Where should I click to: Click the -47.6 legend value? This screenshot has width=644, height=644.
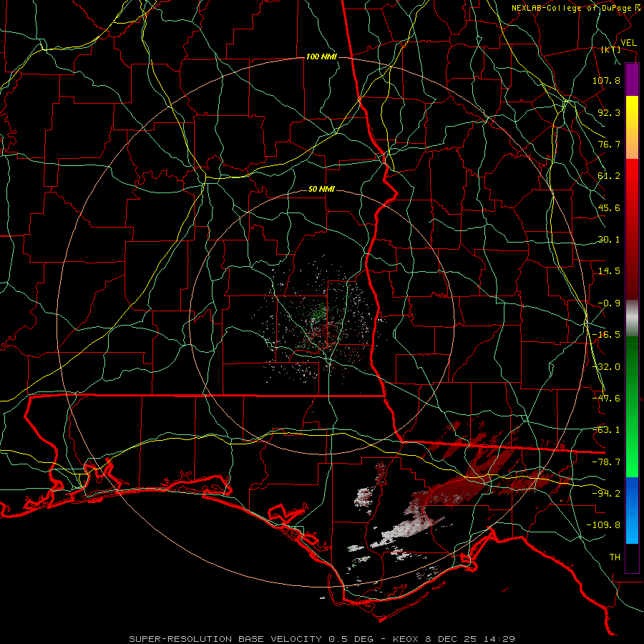pos(606,399)
